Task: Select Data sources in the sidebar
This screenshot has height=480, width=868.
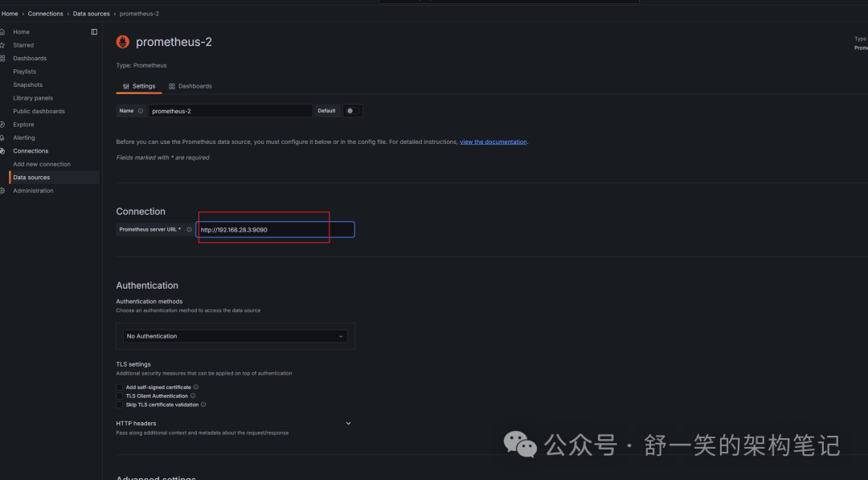Action: pyautogui.click(x=31, y=177)
